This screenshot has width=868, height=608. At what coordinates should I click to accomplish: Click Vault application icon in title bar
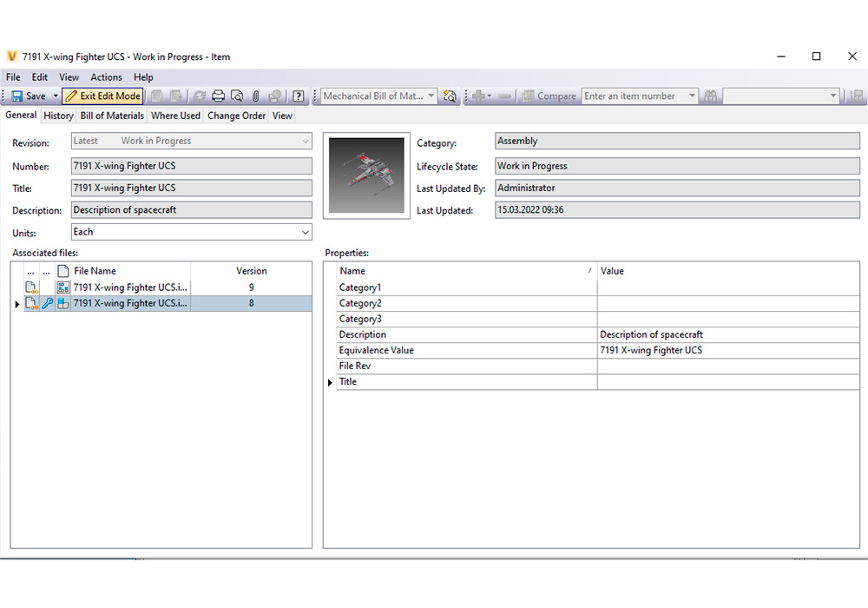click(x=11, y=56)
